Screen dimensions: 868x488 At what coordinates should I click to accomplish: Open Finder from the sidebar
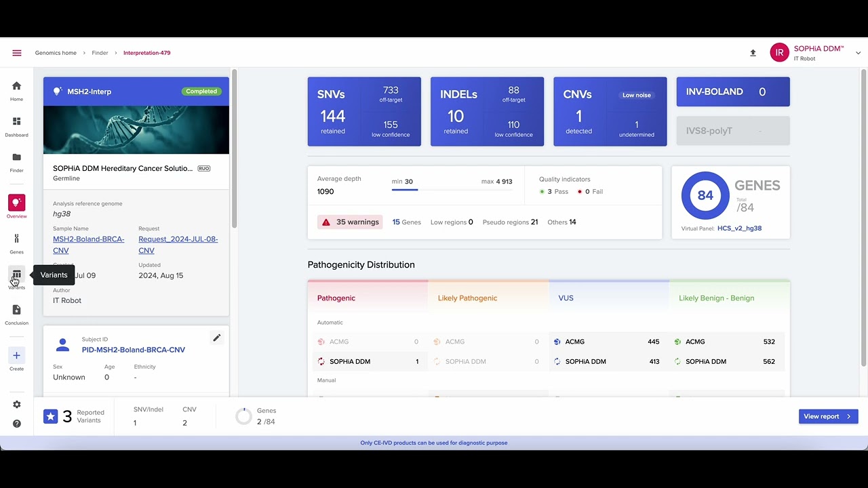coord(16,158)
